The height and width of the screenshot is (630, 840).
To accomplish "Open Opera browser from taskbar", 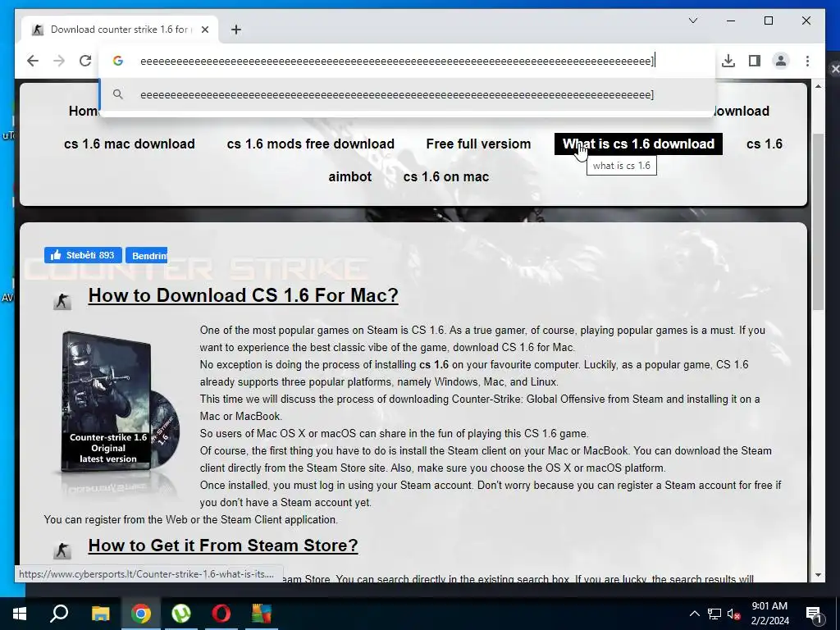I will [x=221, y=614].
